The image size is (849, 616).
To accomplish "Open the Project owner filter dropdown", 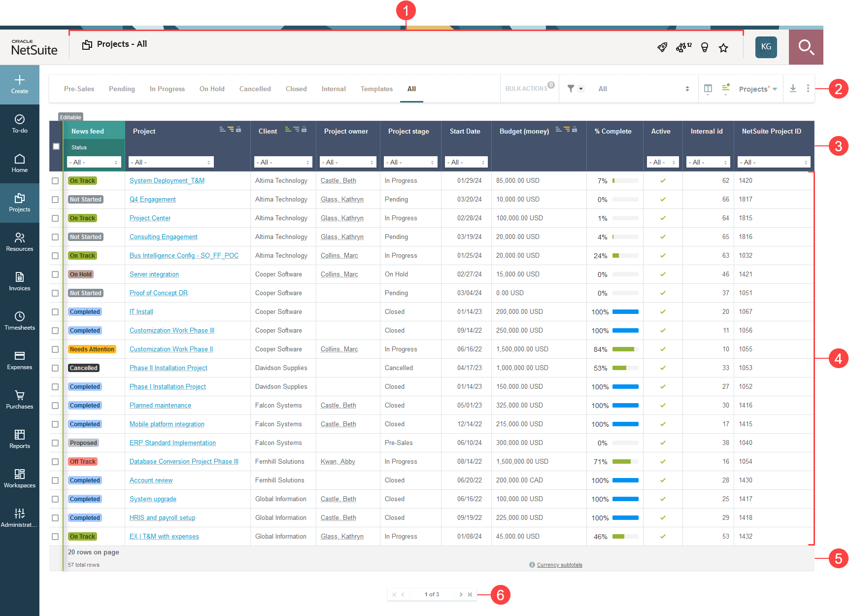I will 348,162.
